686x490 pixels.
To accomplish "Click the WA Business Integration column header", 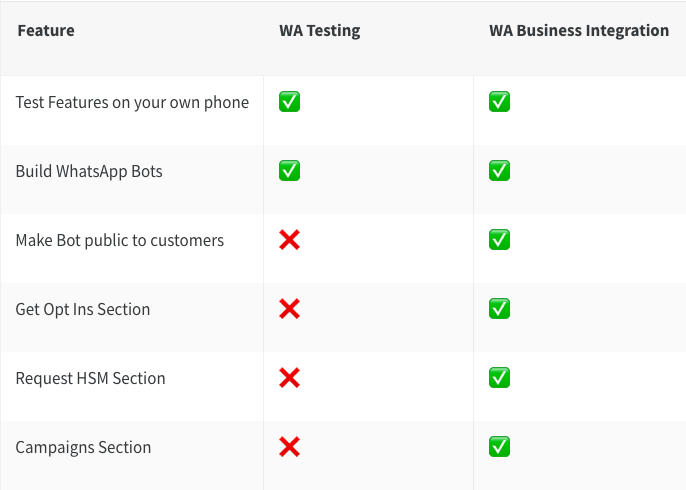I will pyautogui.click(x=579, y=31).
